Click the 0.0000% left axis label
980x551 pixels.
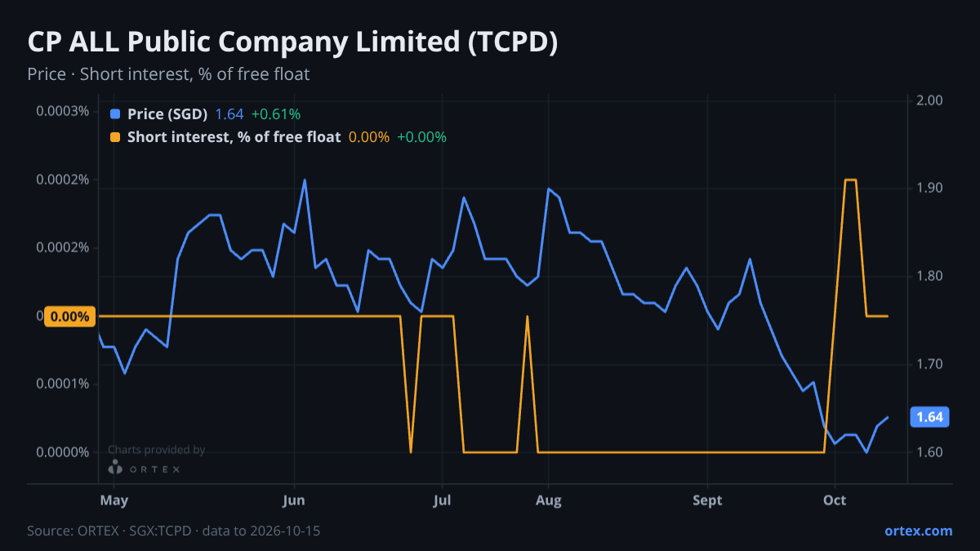[62, 452]
